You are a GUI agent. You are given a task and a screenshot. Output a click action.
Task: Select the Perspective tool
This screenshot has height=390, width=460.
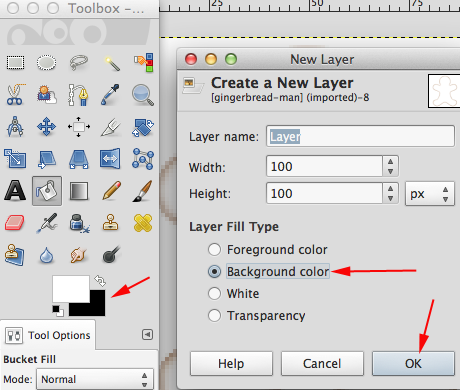(79, 159)
